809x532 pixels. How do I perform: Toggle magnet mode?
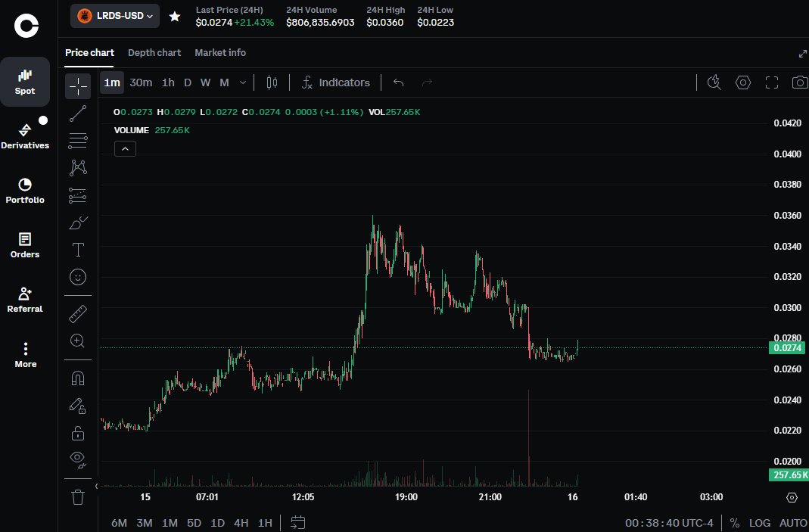(x=78, y=378)
